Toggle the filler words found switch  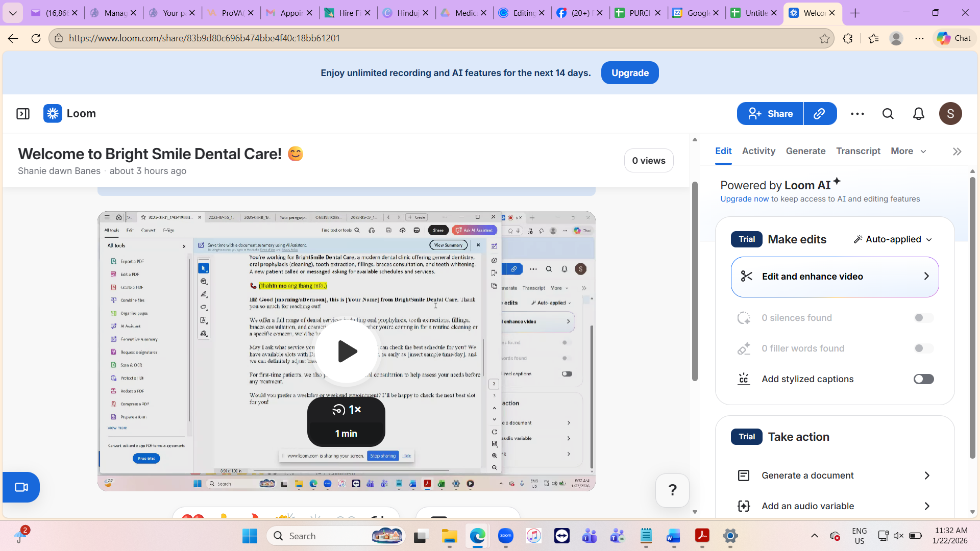tap(923, 348)
